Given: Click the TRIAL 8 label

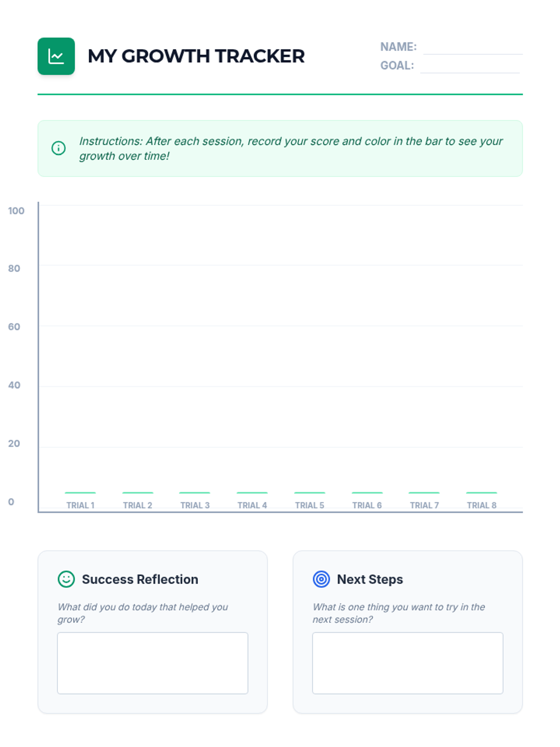Looking at the screenshot, I should click(x=482, y=505).
